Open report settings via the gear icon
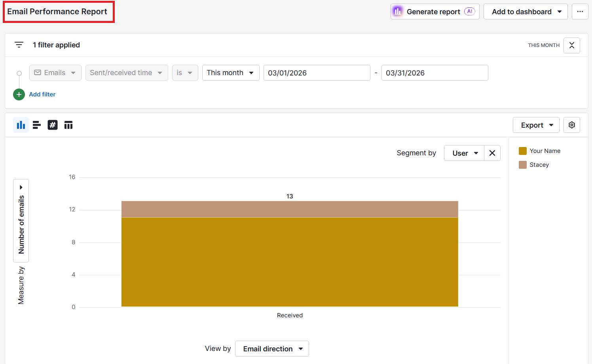The image size is (592, 364). coord(571,125)
